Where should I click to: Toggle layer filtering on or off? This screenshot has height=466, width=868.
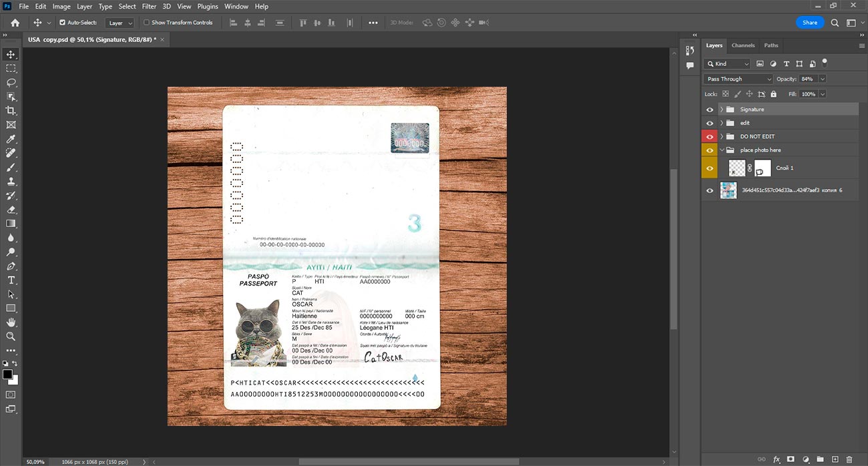click(x=825, y=62)
